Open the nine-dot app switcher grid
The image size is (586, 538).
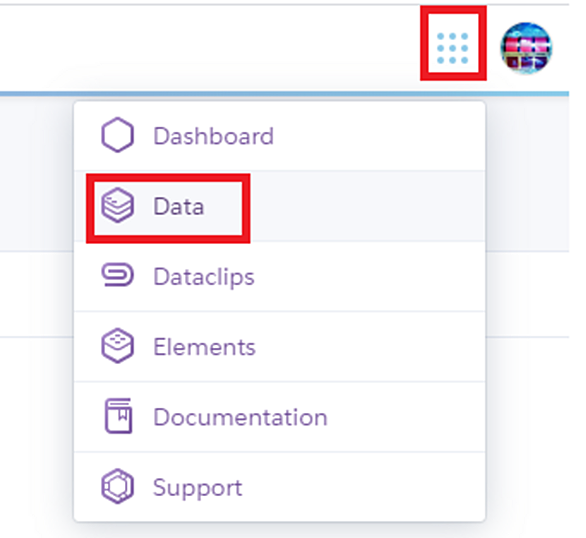[x=453, y=48]
